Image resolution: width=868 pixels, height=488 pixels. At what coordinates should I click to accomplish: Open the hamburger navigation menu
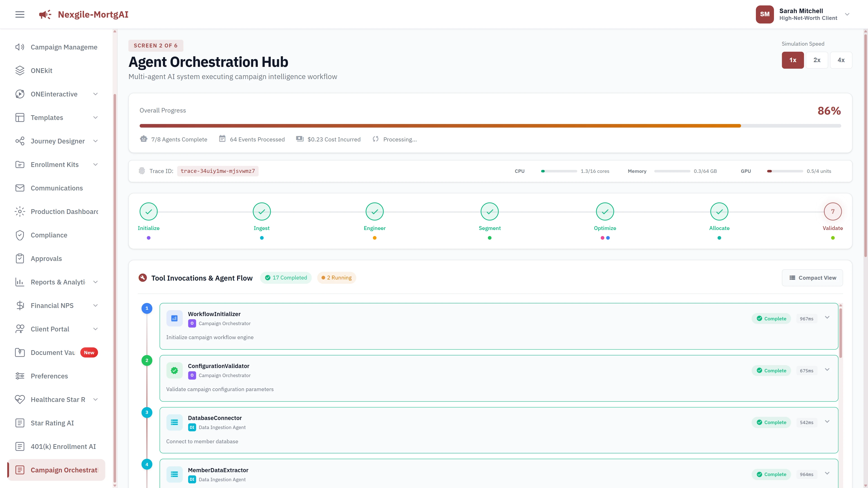[19, 14]
